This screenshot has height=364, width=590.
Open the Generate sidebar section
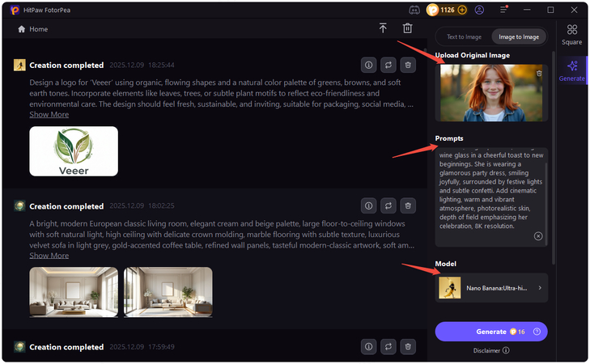pos(572,70)
